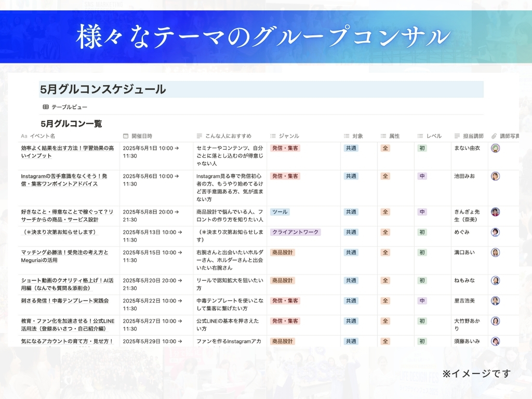532x399 pixels.
Task: Click the blue ツール genre tag
Action: point(280,212)
